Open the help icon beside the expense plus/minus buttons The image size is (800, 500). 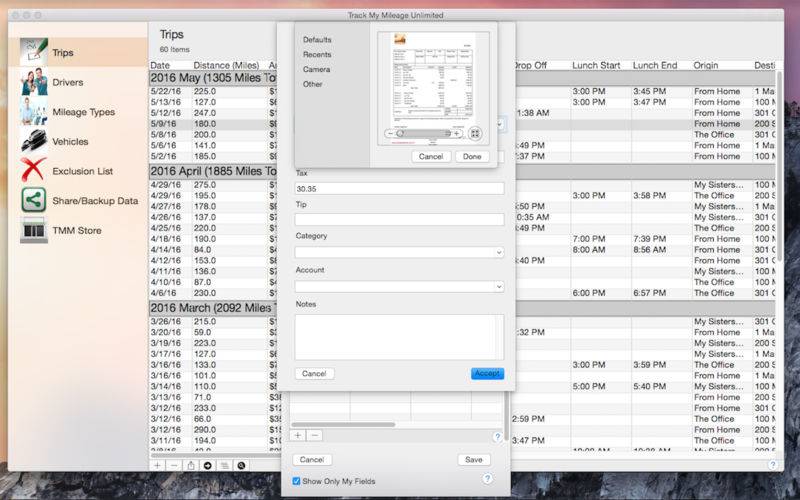pyautogui.click(x=497, y=437)
